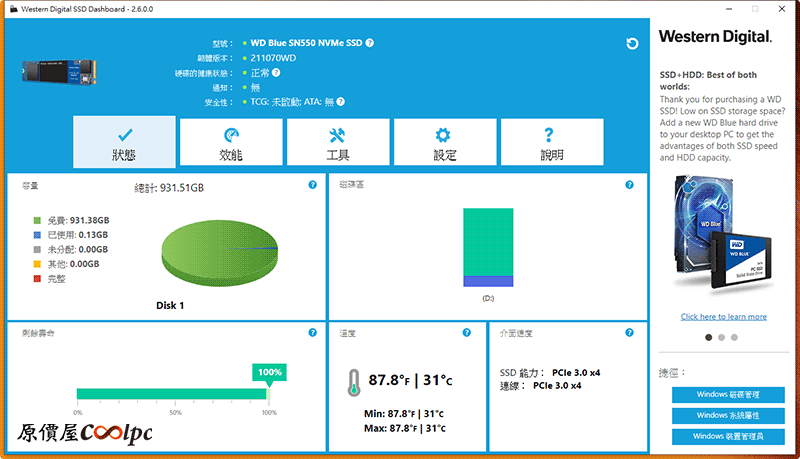The image size is (800, 459).
Task: Click the 'WD Blue SN550 NVMe SSD' model text
Action: pyautogui.click(x=306, y=43)
